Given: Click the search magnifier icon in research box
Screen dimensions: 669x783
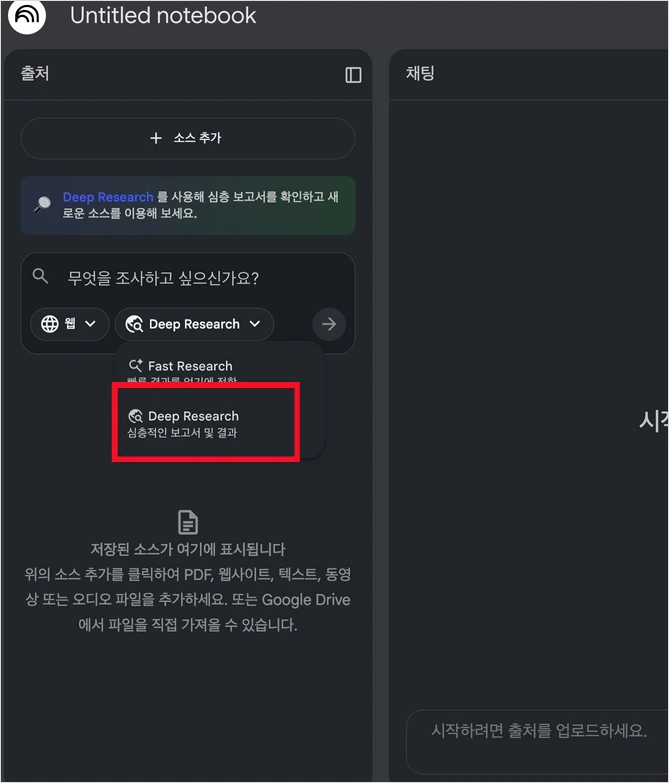Looking at the screenshot, I should pos(40,276).
